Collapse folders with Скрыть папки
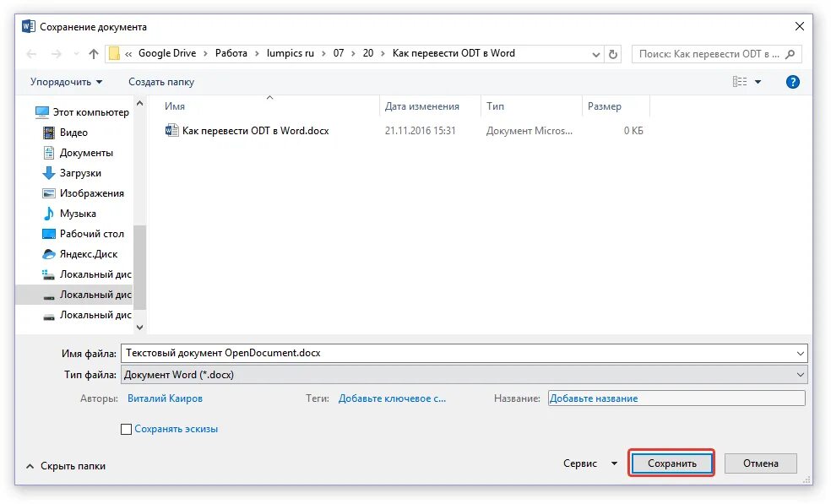 66,466
